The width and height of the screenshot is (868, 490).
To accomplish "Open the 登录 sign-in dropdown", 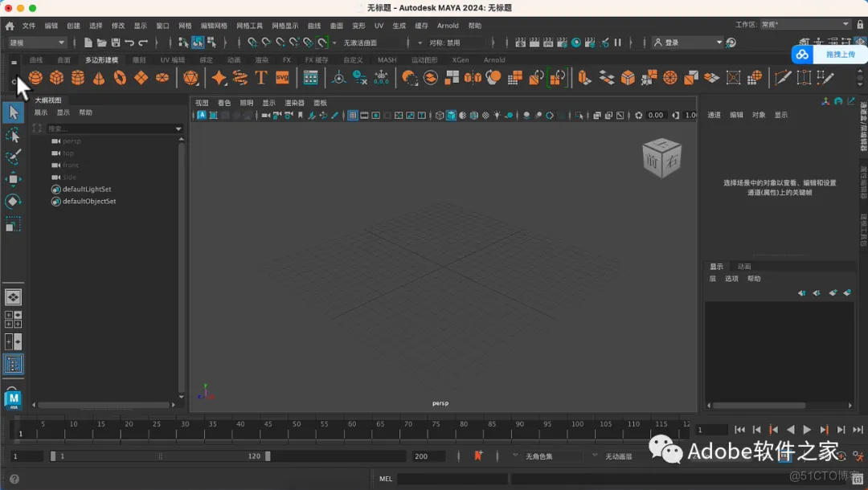I will coord(687,43).
